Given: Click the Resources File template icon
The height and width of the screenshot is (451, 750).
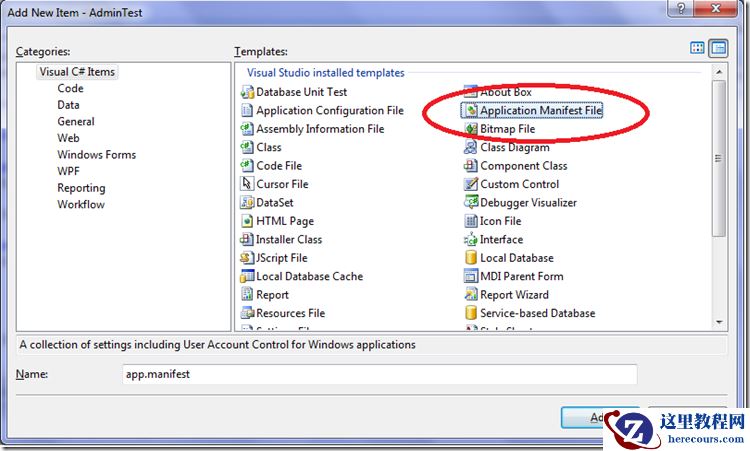Looking at the screenshot, I should pyautogui.click(x=247, y=313).
